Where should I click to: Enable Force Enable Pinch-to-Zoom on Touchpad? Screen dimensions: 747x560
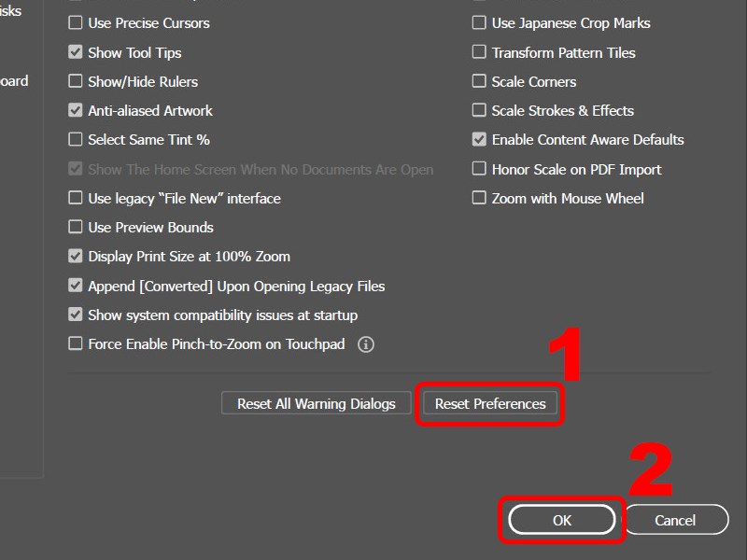(x=75, y=343)
